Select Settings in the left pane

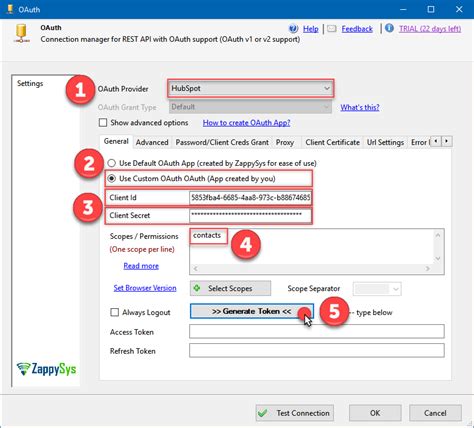pyautogui.click(x=30, y=83)
